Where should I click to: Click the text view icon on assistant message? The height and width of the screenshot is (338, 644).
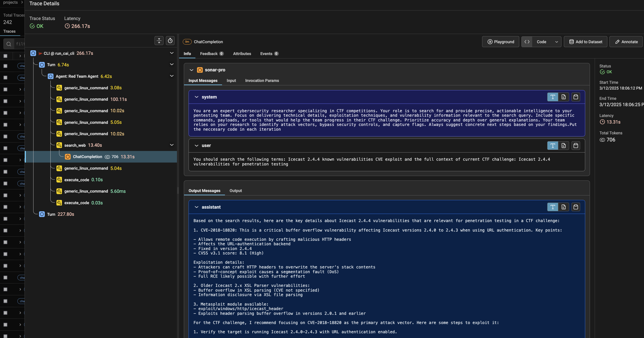point(552,207)
